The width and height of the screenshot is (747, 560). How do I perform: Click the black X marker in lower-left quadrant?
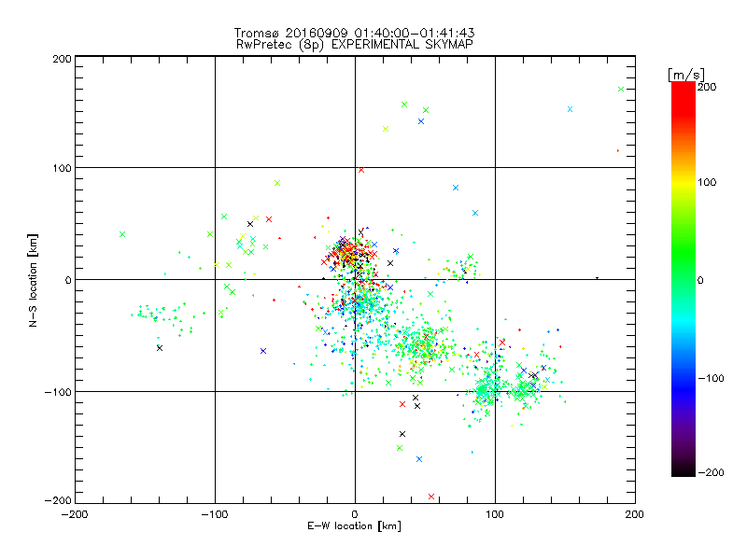(160, 348)
